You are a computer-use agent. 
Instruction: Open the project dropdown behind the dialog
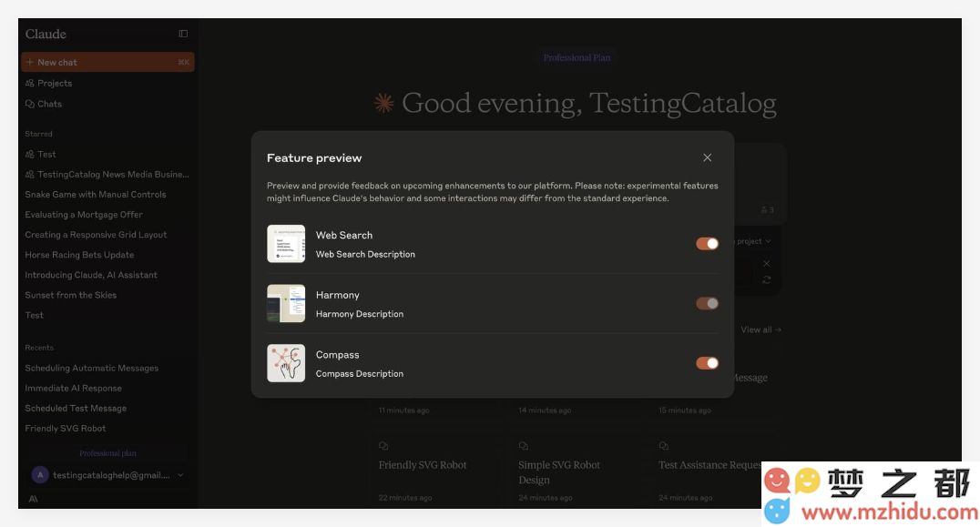point(754,241)
